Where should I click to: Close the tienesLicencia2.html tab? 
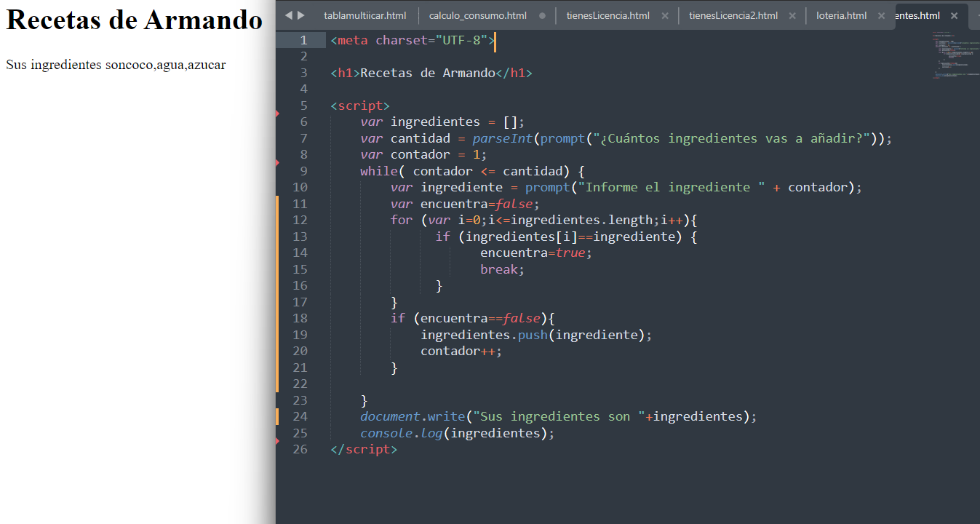pos(792,15)
